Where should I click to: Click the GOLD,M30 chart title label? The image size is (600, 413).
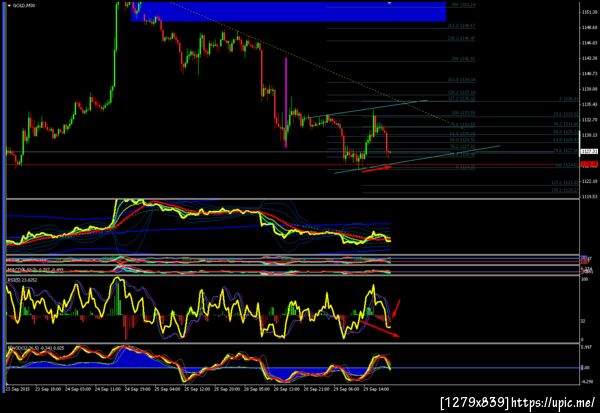tap(24, 5)
